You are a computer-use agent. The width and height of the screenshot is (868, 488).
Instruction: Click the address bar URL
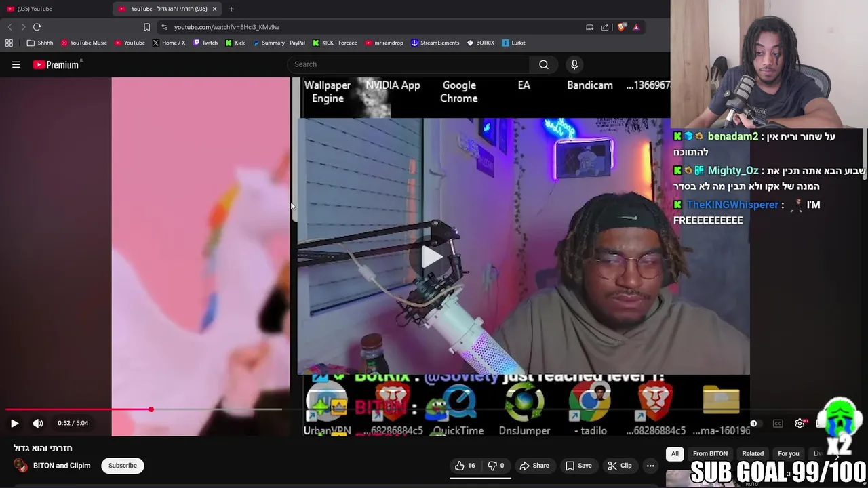pyautogui.click(x=226, y=27)
